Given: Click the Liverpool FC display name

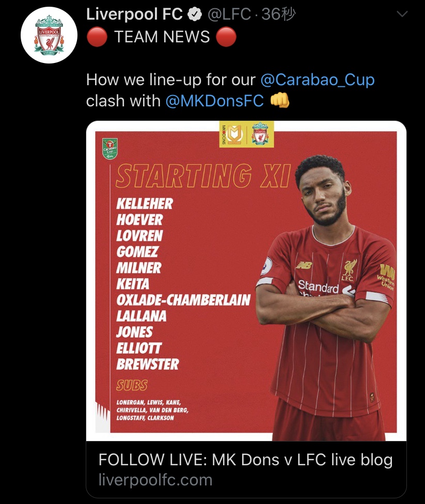Looking at the screenshot, I should 134,15.
